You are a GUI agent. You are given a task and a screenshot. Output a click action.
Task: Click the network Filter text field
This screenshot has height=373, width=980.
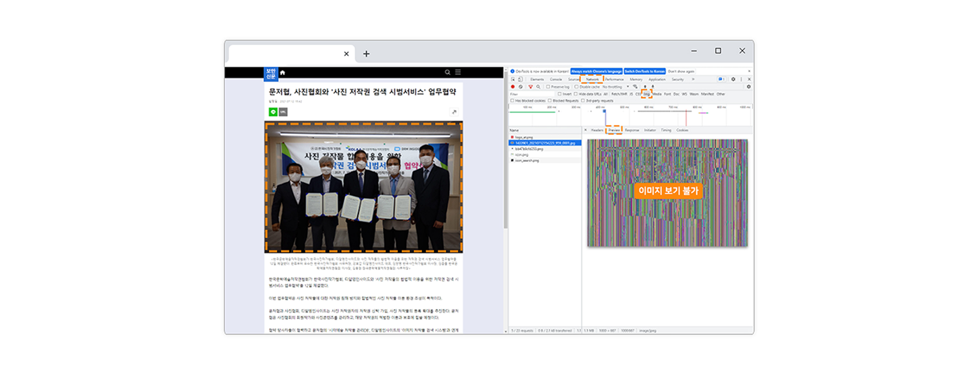click(532, 94)
